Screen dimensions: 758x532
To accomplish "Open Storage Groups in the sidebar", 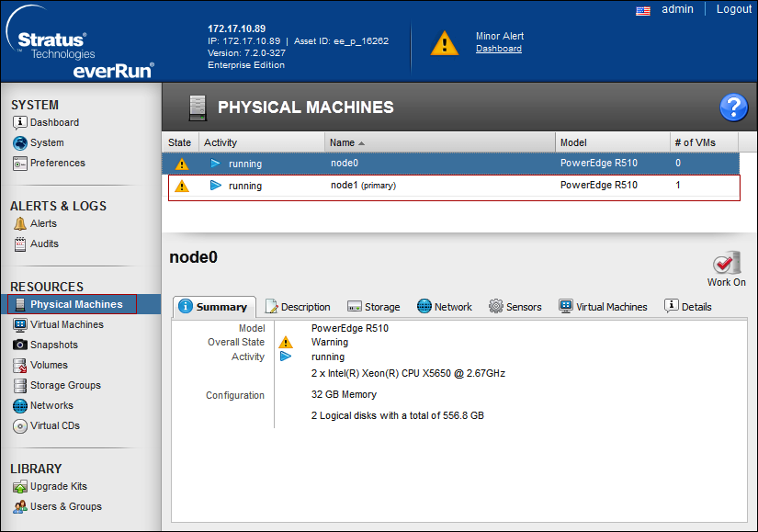I will 64,385.
